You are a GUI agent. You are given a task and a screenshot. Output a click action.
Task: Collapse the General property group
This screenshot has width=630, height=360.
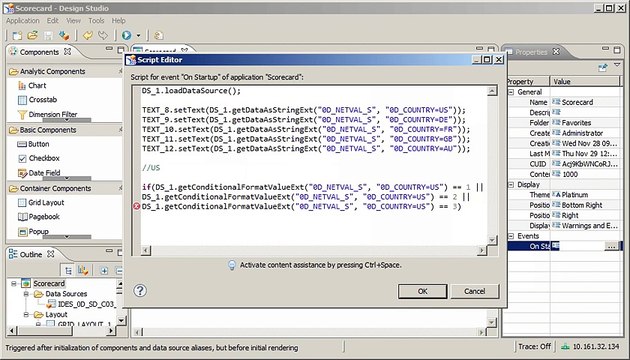(x=511, y=92)
